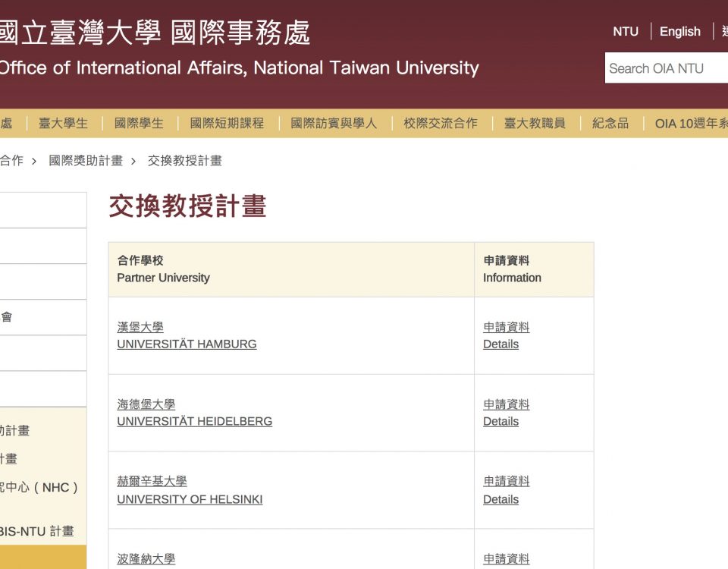728x569 pixels.
Task: Open 波隆納大學 link
Action: click(146, 559)
